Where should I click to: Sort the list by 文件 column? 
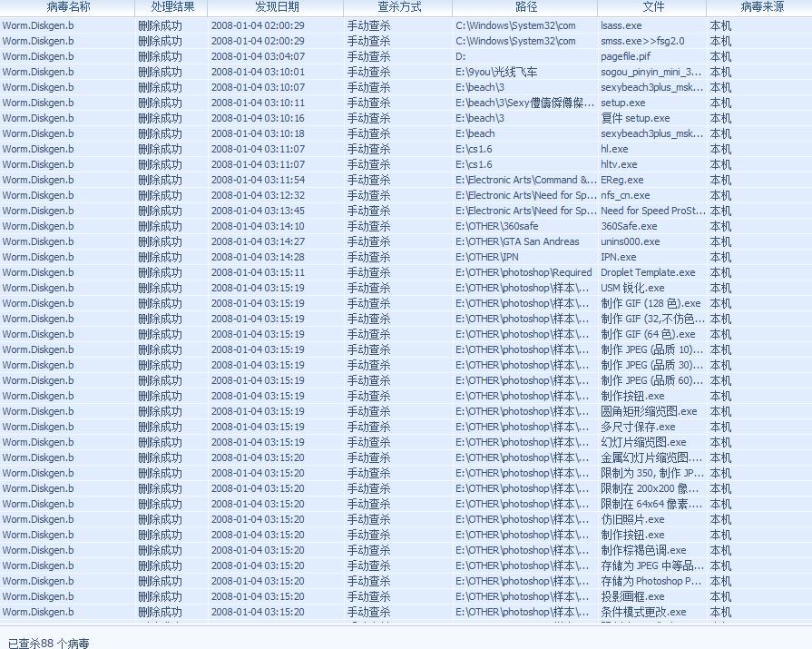coord(652,7)
